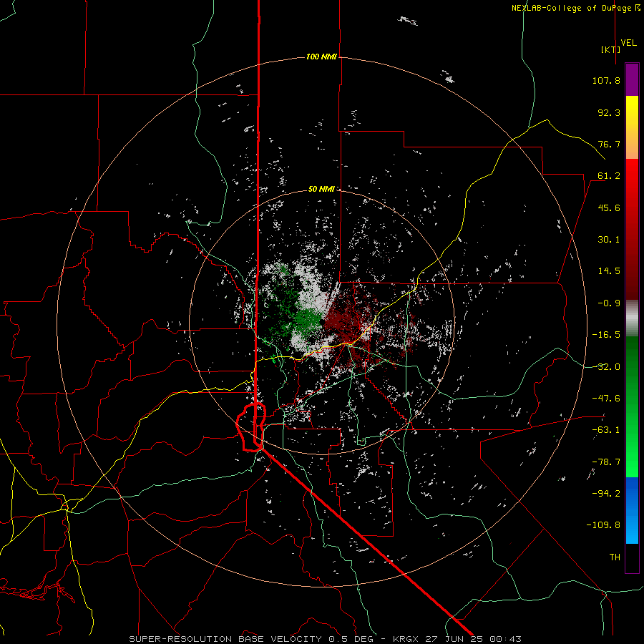Screen dimensions: 644x644
Task: Click the [KT] units label
Action: point(610,49)
